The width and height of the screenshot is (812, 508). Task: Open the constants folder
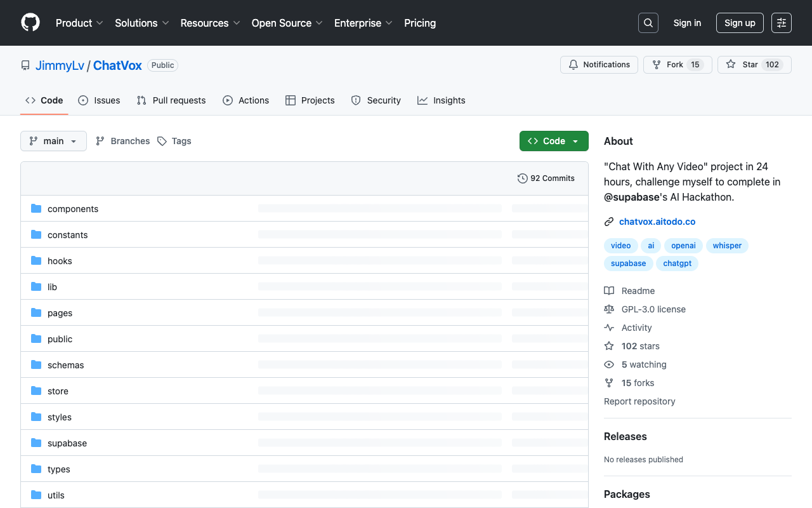pyautogui.click(x=68, y=235)
